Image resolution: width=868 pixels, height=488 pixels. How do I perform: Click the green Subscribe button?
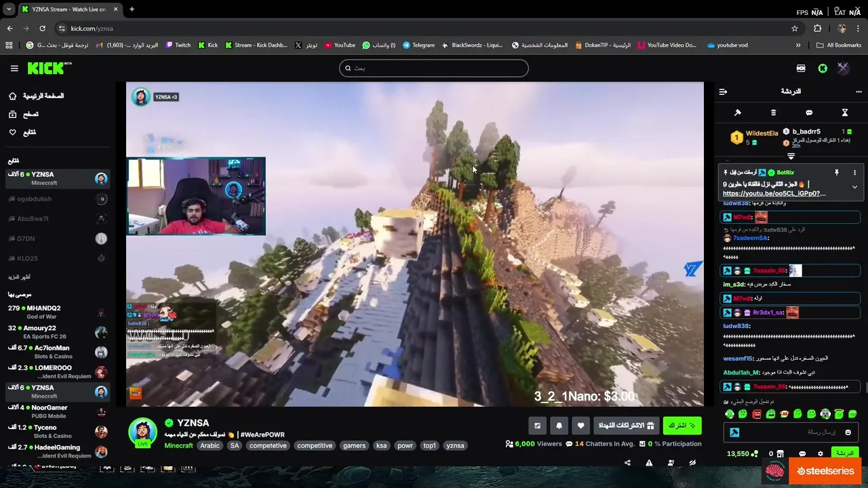(682, 426)
